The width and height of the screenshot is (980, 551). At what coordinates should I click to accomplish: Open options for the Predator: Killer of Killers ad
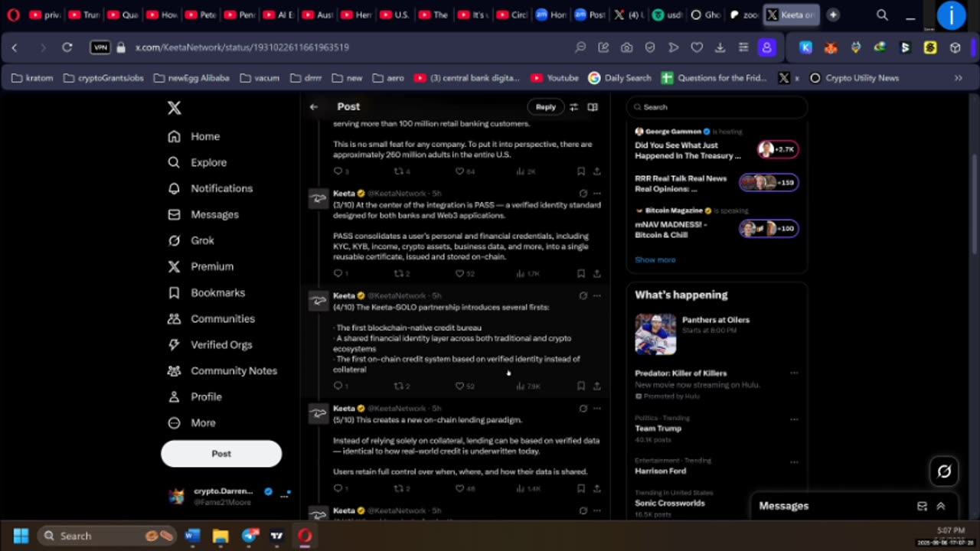click(x=794, y=373)
